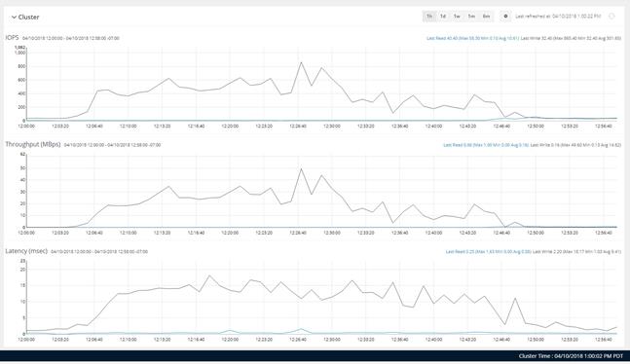This screenshot has height=364, width=630.
Task: Toggle the Throughput Last Read legend
Action: [x=486, y=145]
